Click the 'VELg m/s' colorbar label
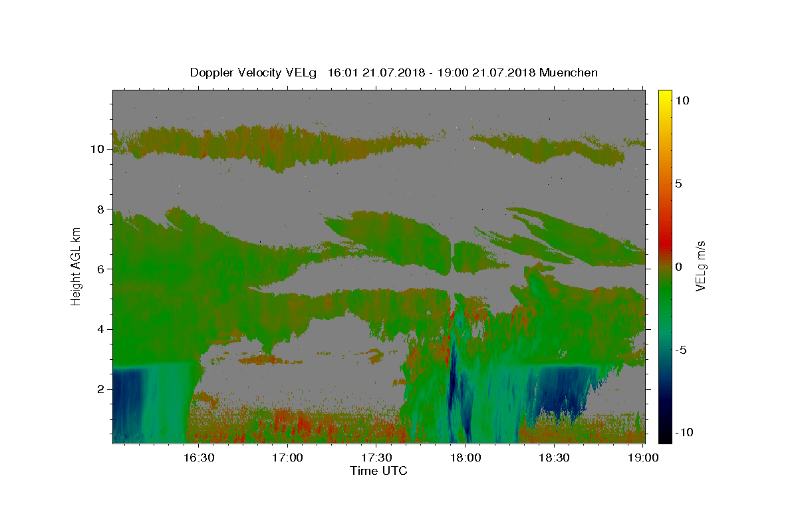This screenshot has width=798, height=532. 700,266
